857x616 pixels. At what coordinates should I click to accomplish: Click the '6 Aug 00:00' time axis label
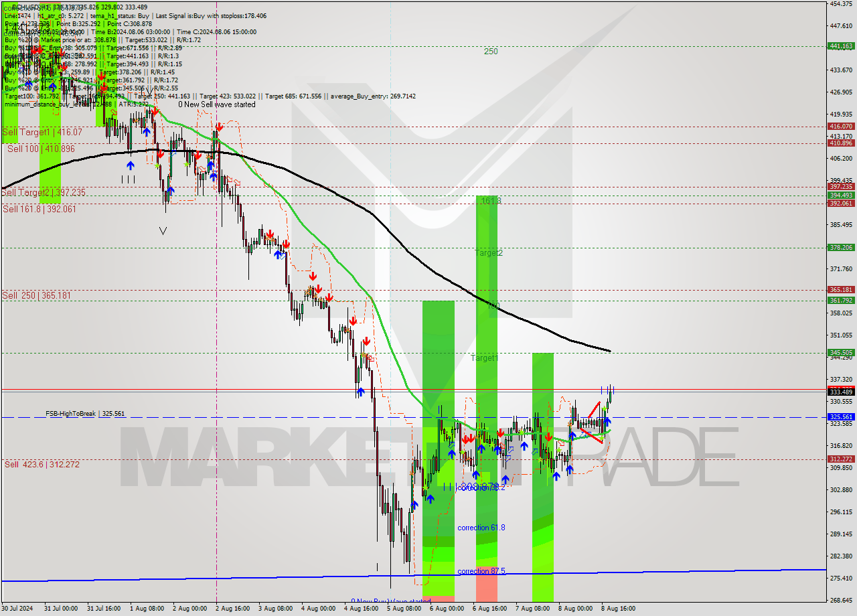tap(447, 609)
